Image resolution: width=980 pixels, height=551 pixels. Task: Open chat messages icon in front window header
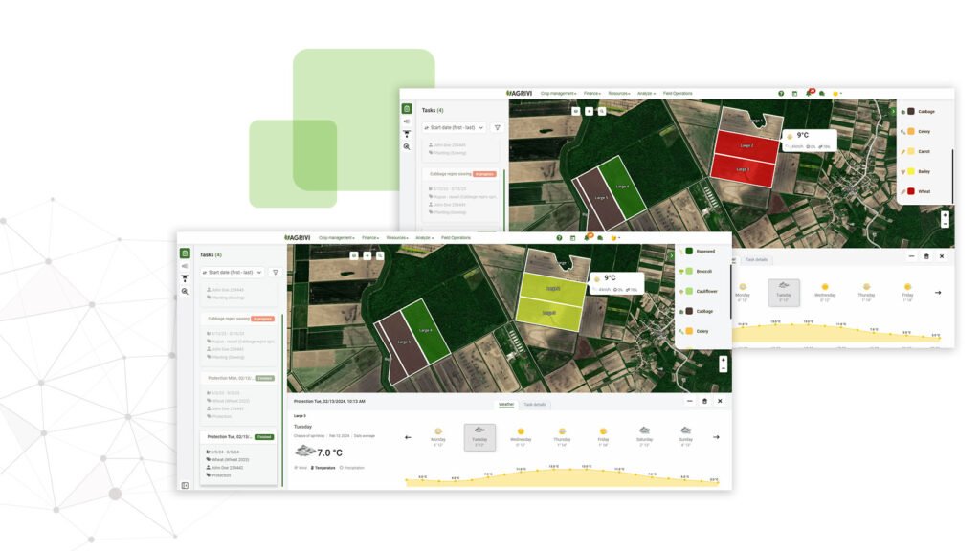point(600,238)
